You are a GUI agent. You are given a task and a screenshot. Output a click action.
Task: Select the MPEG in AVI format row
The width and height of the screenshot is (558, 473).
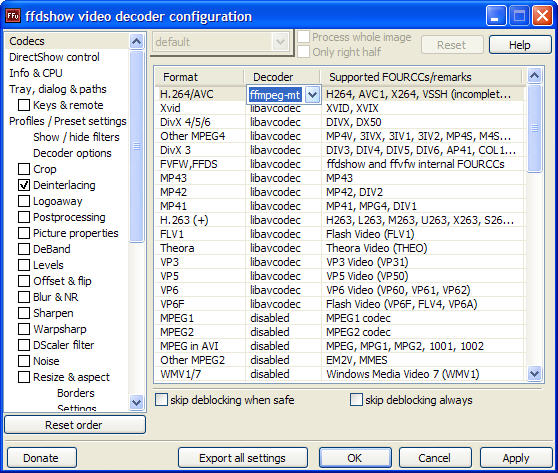tap(340, 346)
